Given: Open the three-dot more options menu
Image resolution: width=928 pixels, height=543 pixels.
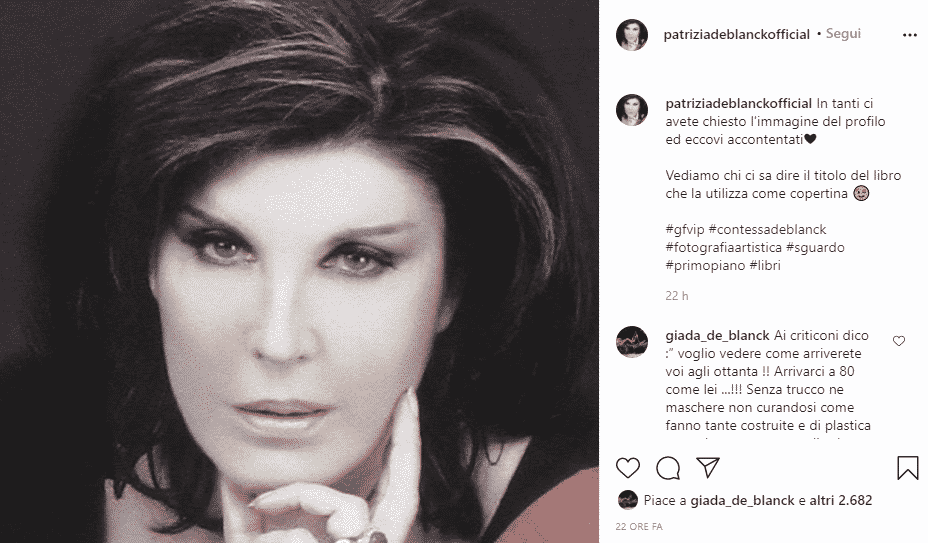Looking at the screenshot, I should (x=910, y=36).
